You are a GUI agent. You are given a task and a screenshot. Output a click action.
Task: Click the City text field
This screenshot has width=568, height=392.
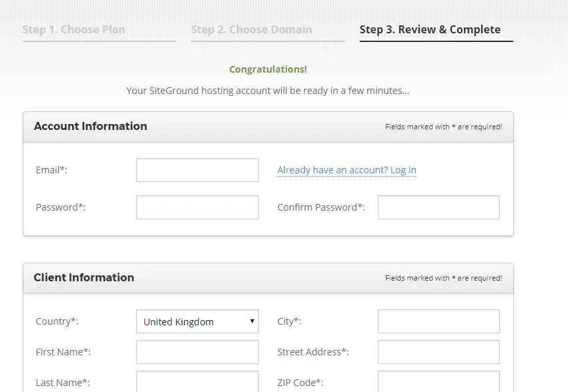click(439, 321)
